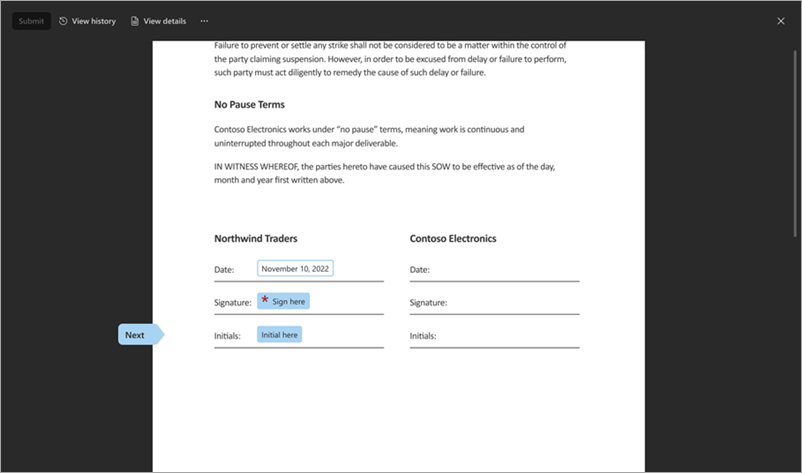
Task: Click the red required asterisk icon
Action: (x=265, y=300)
